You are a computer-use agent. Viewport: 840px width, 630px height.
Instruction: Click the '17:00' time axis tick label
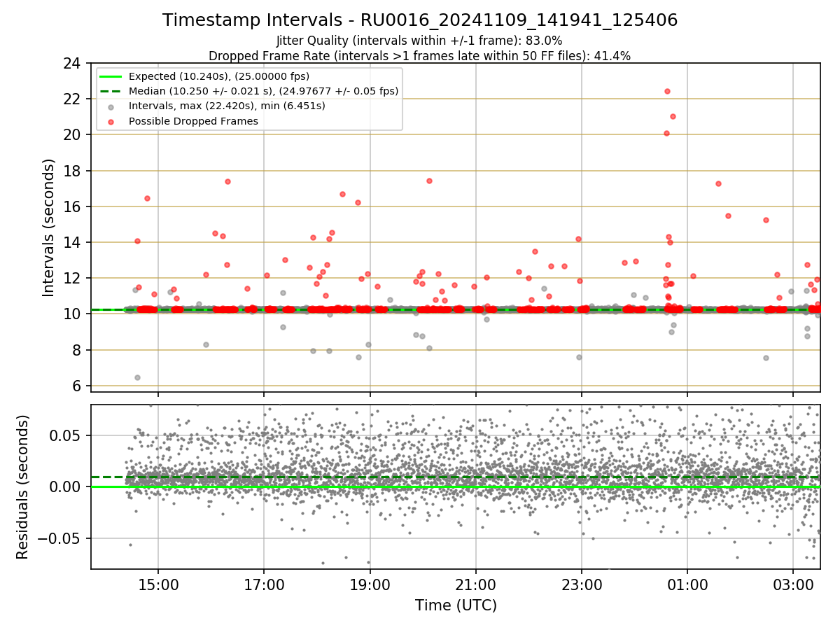coord(264,584)
